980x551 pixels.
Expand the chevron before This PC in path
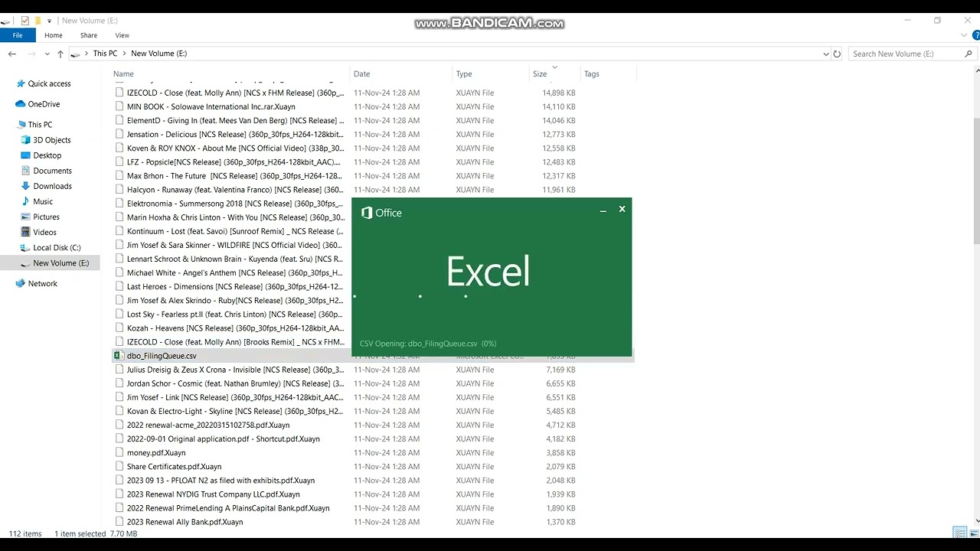(86, 54)
